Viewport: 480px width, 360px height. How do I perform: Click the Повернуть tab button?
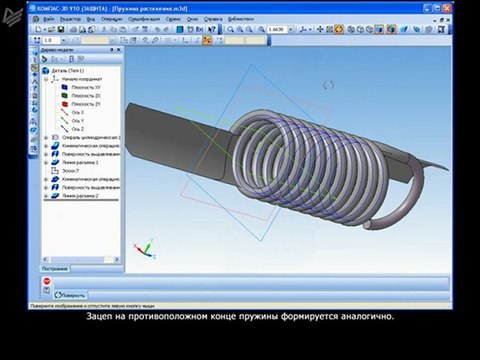point(70,295)
